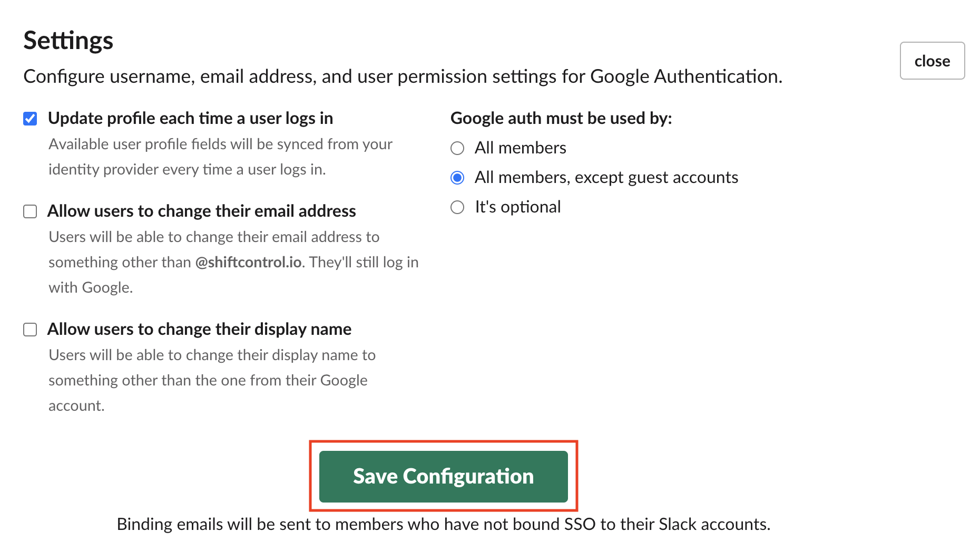The width and height of the screenshot is (980, 560).
Task: Choose All members, except guest accounts
Action: (457, 178)
